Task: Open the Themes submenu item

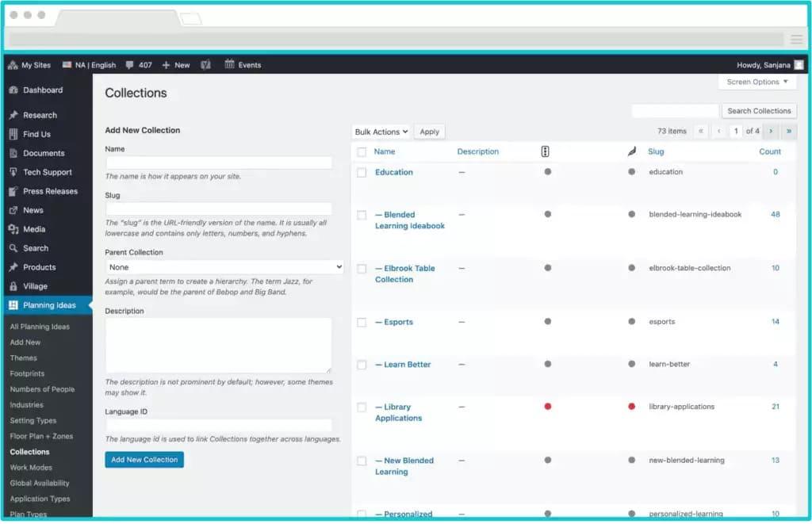Action: [x=23, y=358]
